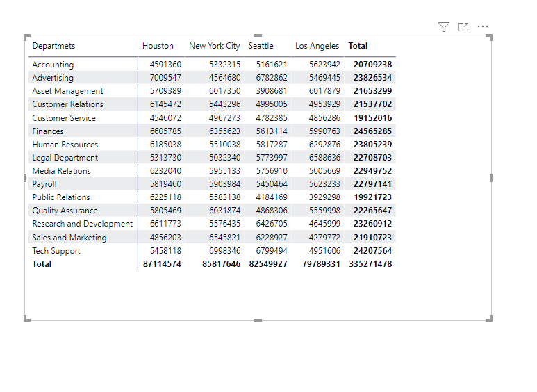Select the Tech Support row label

coord(56,251)
